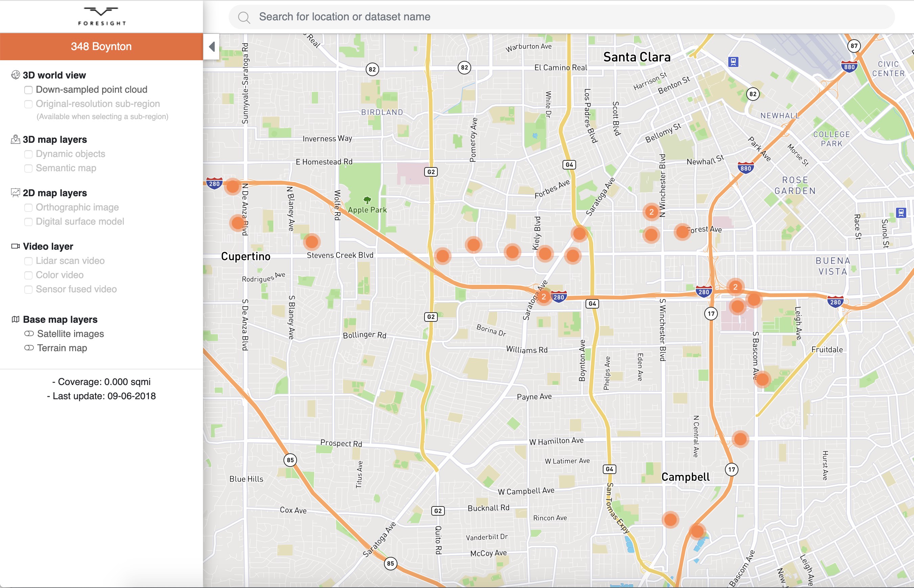Enable Lidar scan video
Viewport: 914px width, 588px height.
28,261
